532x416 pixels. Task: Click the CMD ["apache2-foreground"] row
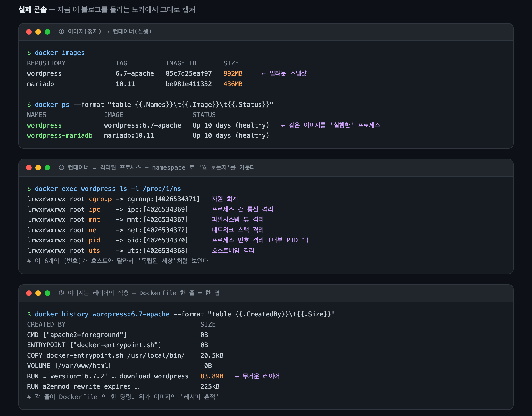[118, 335]
